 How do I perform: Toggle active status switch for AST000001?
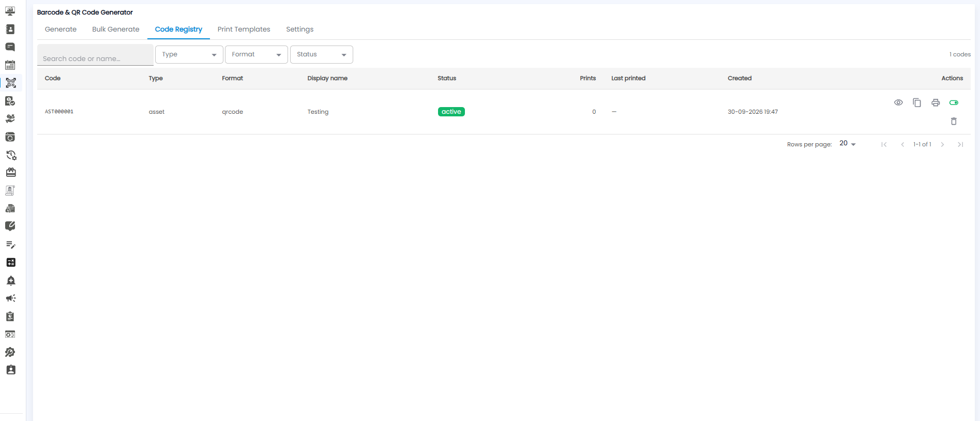(x=954, y=102)
